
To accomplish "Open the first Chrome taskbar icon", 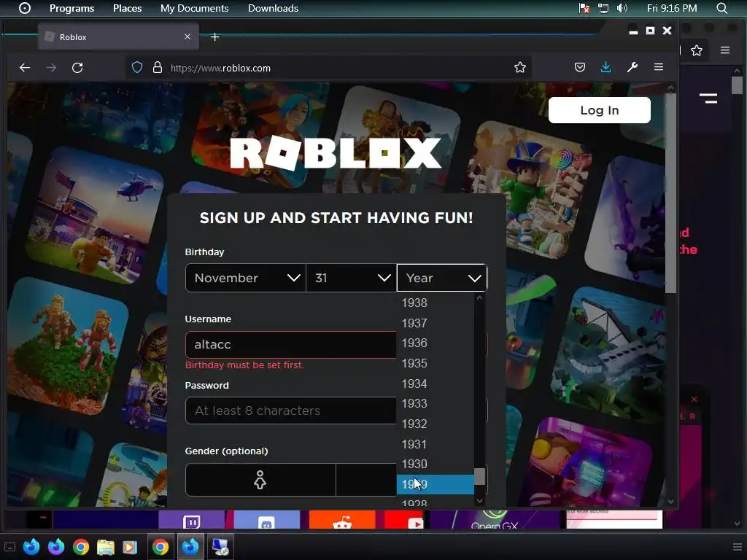I will 81,547.
